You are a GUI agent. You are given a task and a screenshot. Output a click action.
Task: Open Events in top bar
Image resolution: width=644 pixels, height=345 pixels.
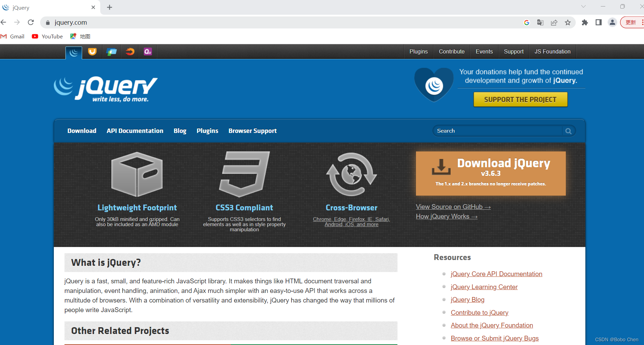tap(484, 52)
